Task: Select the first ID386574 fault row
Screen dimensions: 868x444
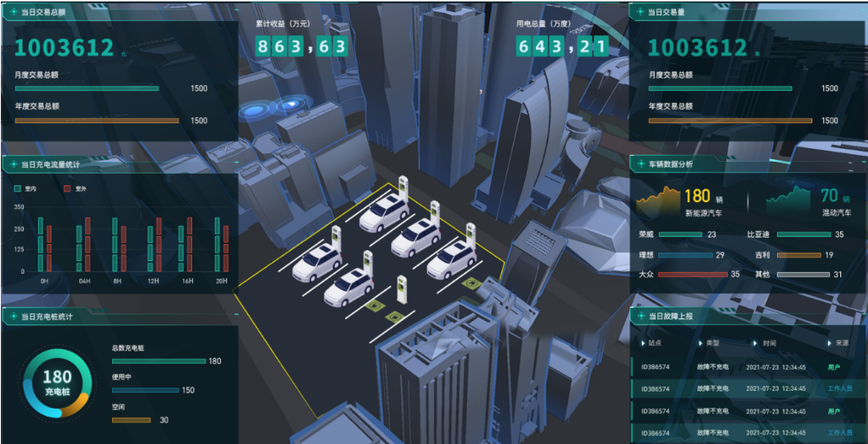Action: point(655,367)
